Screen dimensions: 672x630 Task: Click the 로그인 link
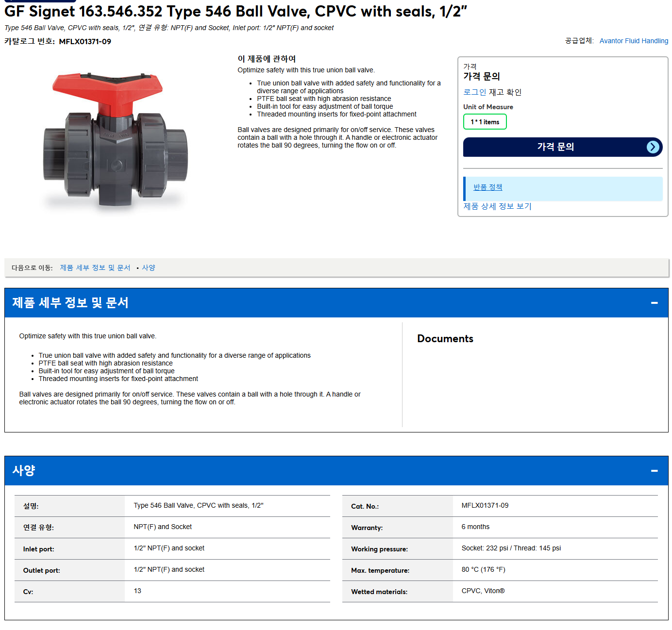click(x=474, y=92)
